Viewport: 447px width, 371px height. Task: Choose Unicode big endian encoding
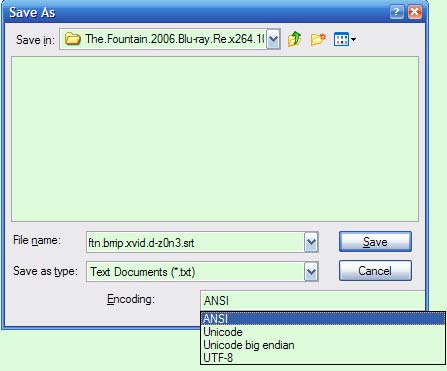(x=323, y=345)
